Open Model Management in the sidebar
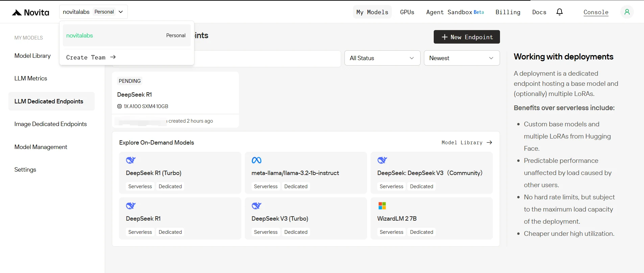The height and width of the screenshot is (273, 644). (41, 147)
